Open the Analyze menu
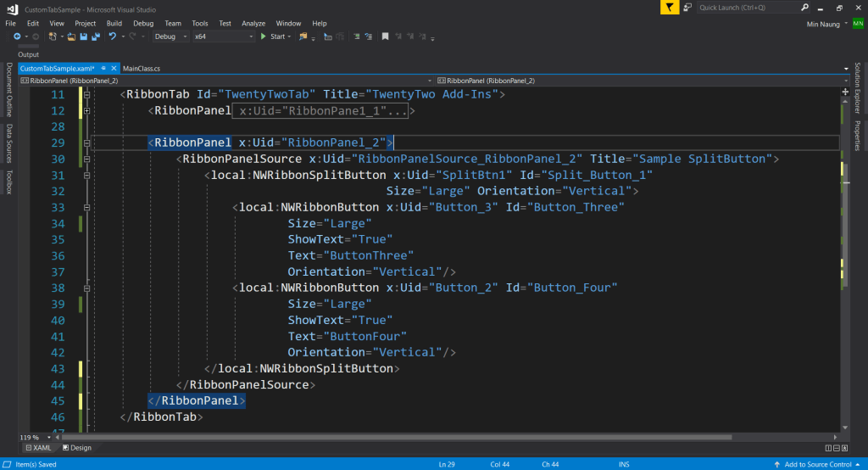The height and width of the screenshot is (470, 868). point(253,24)
